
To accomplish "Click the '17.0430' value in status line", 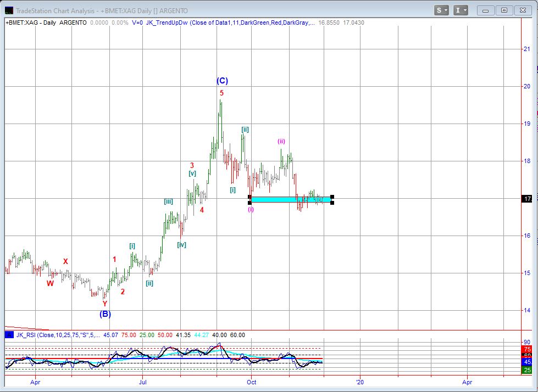I will (354, 23).
